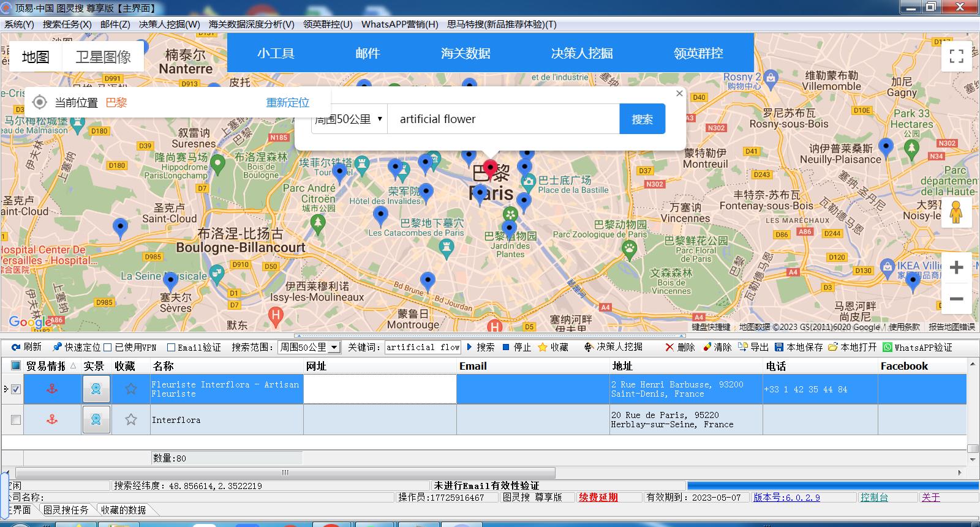
Task: Sort by 贸易情报 column header arrow
Action: point(73,365)
